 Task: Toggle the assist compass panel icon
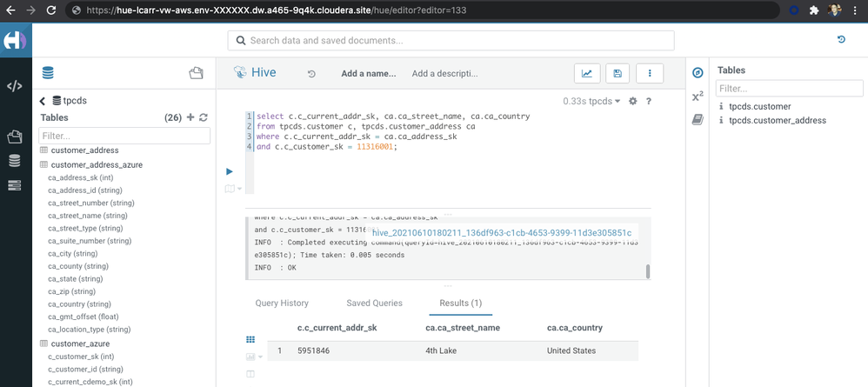click(698, 73)
